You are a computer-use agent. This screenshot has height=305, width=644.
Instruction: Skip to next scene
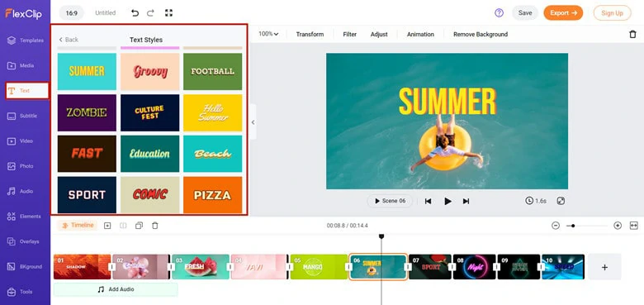(466, 201)
